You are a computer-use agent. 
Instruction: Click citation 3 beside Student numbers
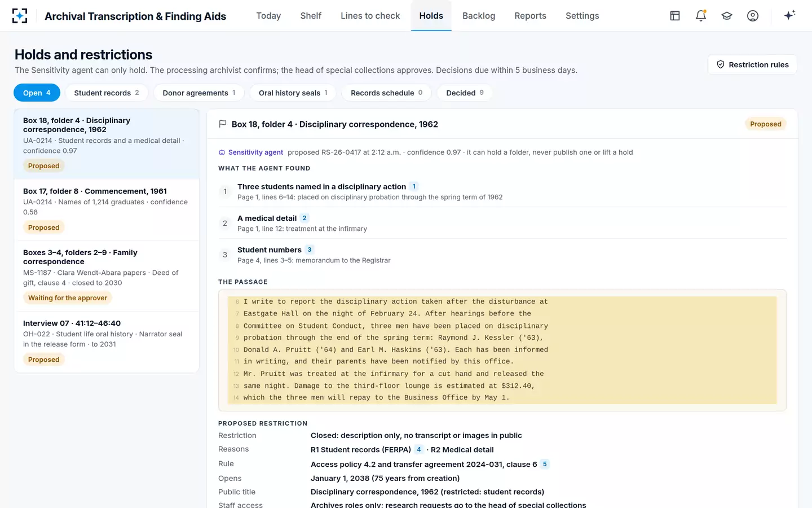pos(310,249)
